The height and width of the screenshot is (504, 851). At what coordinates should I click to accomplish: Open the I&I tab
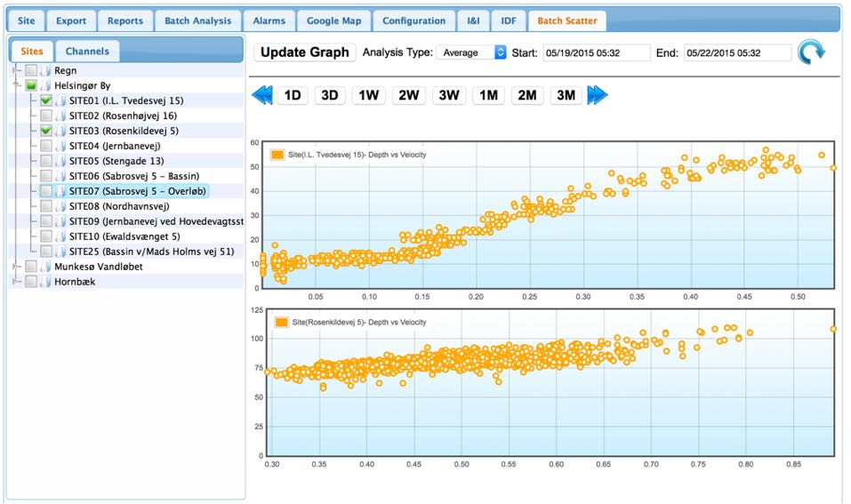pyautogui.click(x=473, y=21)
